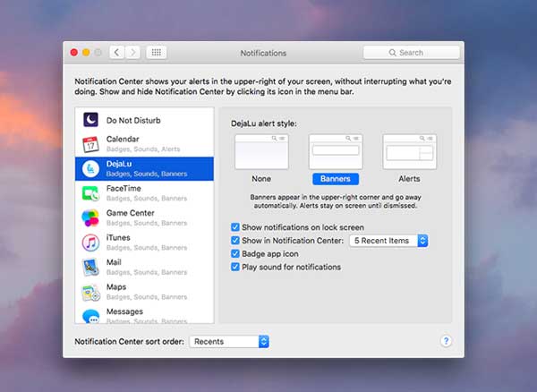
Task: Select the Calendar row in the list
Action: [144, 144]
